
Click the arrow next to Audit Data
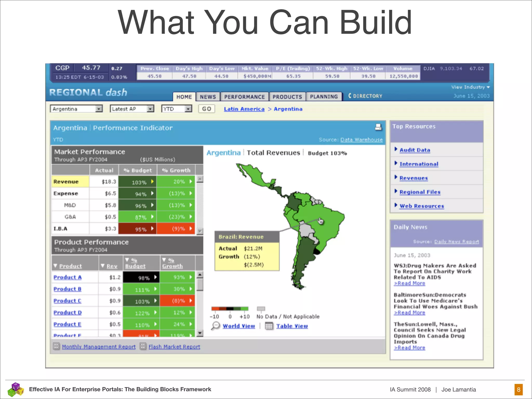click(x=396, y=149)
